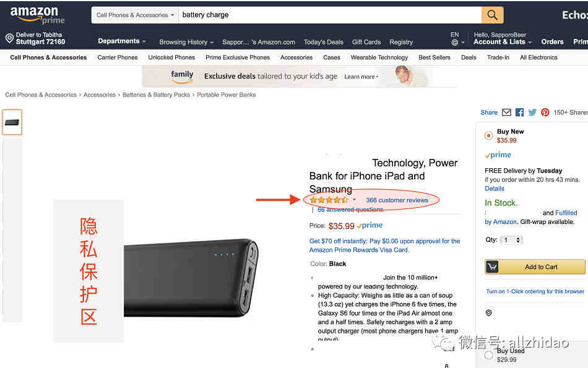Select the Buy Used radio option
Screen dimensions: 588x368
tap(488, 355)
